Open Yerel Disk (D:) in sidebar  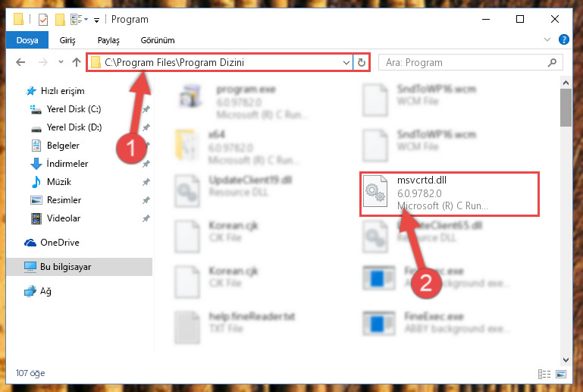coord(74,127)
